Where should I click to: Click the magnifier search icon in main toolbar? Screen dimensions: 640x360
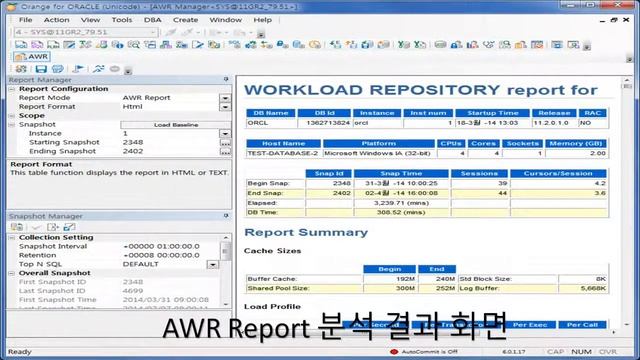(x=133, y=44)
